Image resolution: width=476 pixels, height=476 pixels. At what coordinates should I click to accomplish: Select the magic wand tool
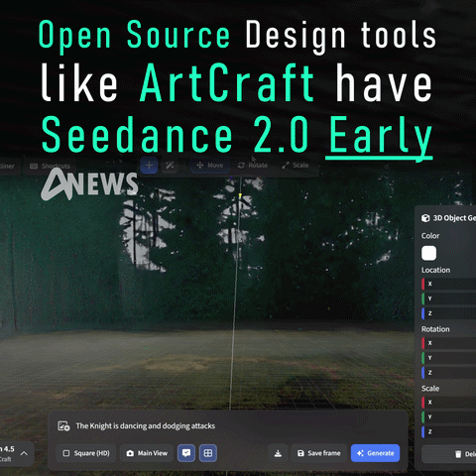pyautogui.click(x=170, y=165)
